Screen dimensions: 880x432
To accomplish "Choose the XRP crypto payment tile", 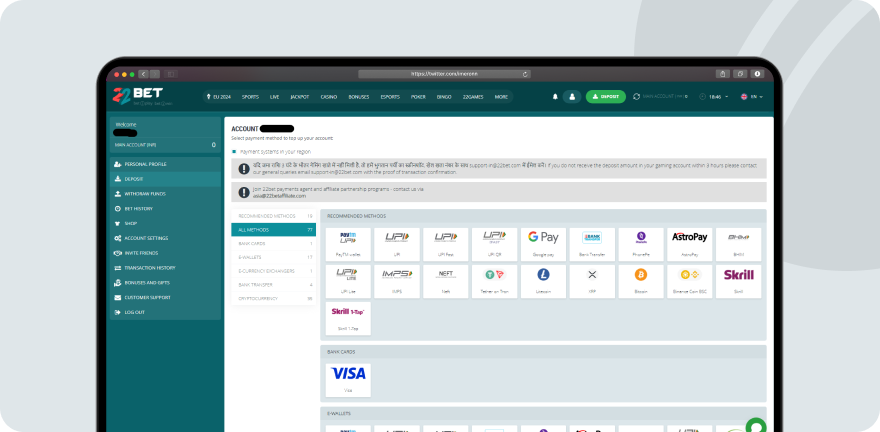I will 592,281.
